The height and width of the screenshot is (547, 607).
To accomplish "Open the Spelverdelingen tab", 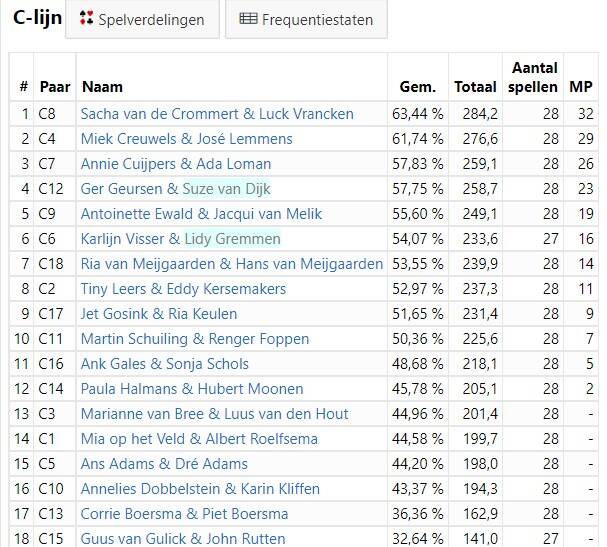I will (x=142, y=19).
